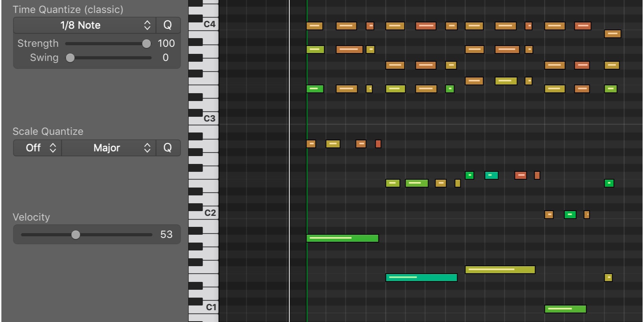The image size is (644, 322).
Task: Select the green note on the C1 row
Action: (x=565, y=309)
